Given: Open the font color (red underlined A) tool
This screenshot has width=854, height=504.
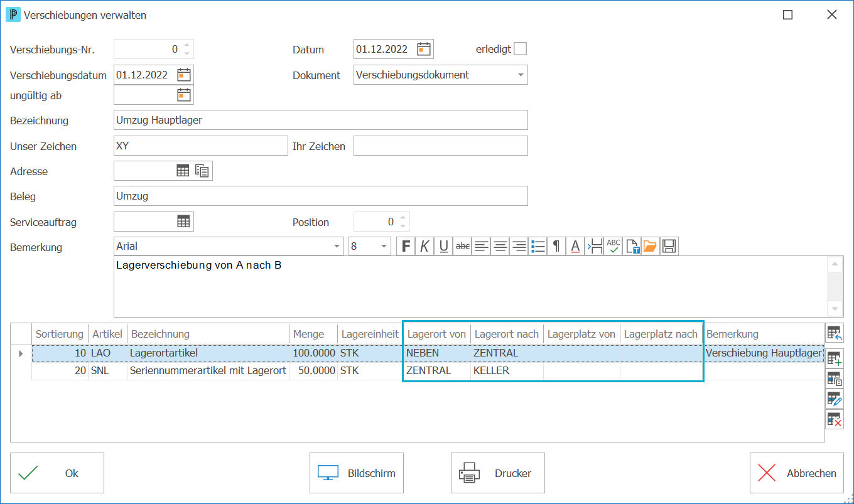Looking at the screenshot, I should pos(575,247).
